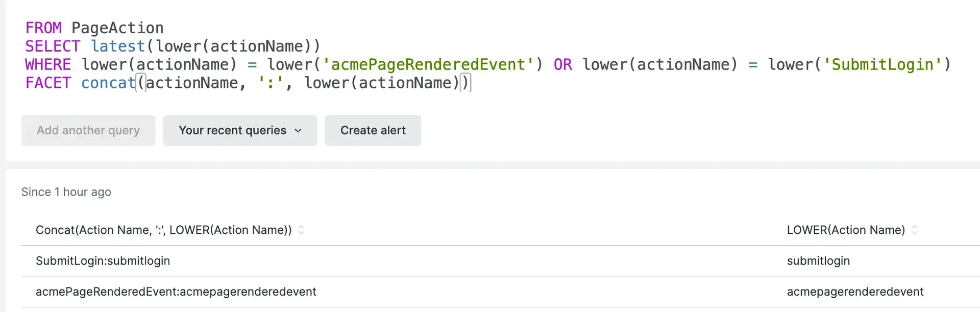Select the Concat(Action Name, ':', LOWER) header text
Screen dimensions: 980x312
click(163, 230)
